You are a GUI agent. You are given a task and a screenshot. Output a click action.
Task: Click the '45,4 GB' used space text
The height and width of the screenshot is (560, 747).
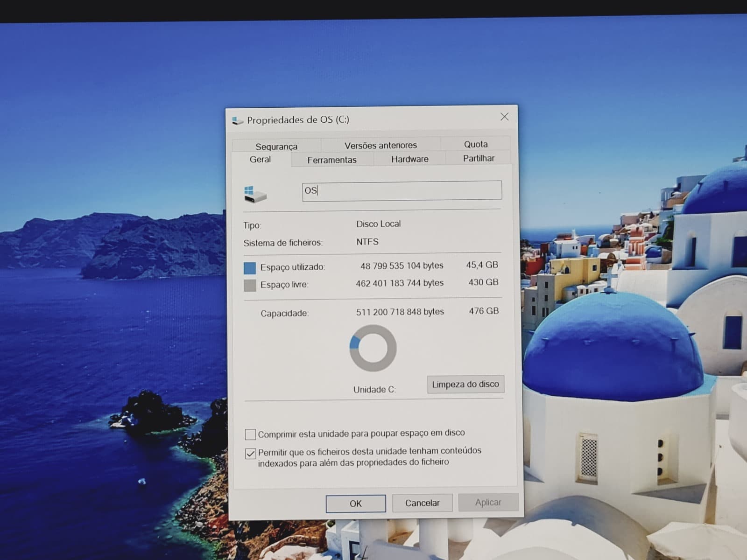(x=482, y=265)
